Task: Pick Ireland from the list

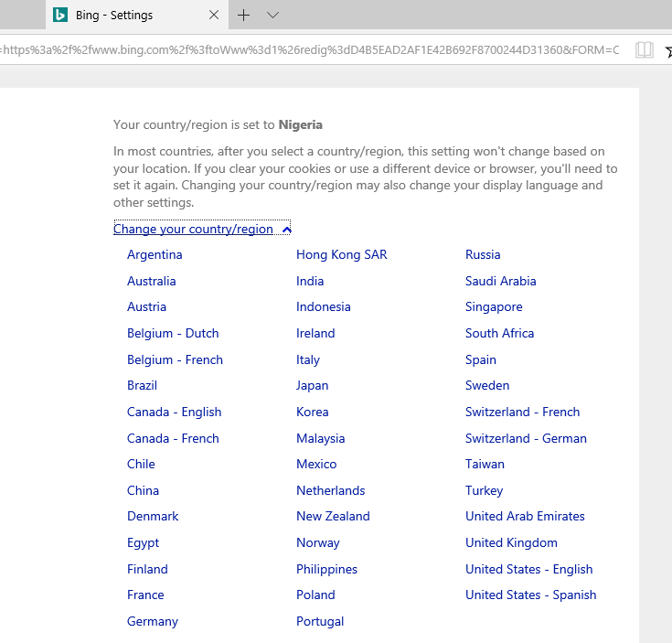Action: click(x=315, y=334)
